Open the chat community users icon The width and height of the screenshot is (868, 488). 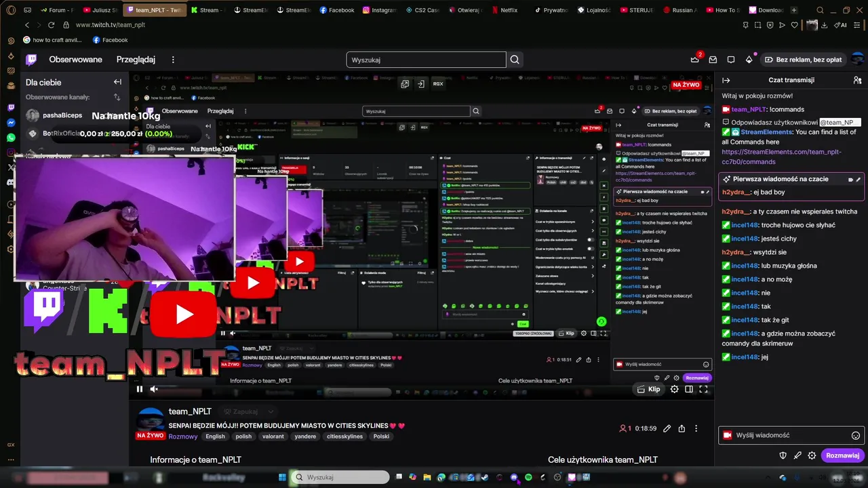pyautogui.click(x=857, y=80)
